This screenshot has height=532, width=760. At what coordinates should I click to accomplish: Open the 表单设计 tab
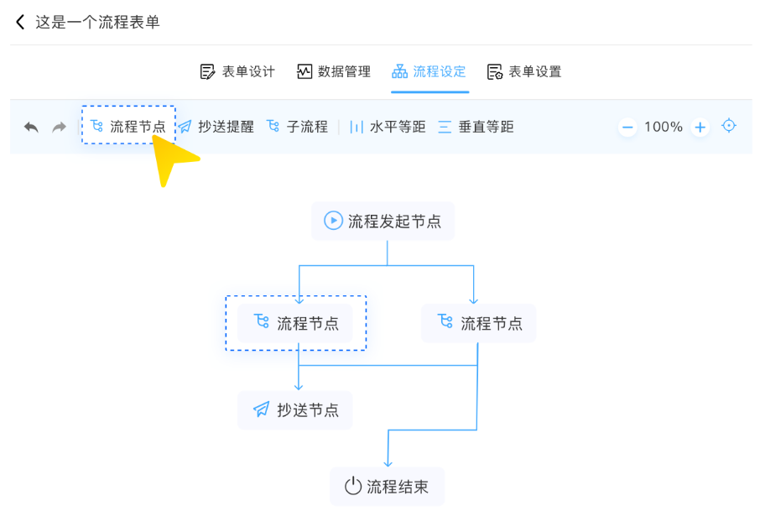pos(238,71)
